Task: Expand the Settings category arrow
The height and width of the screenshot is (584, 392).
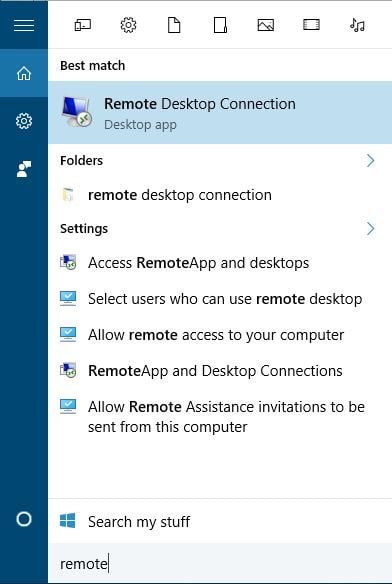Action: coord(370,228)
